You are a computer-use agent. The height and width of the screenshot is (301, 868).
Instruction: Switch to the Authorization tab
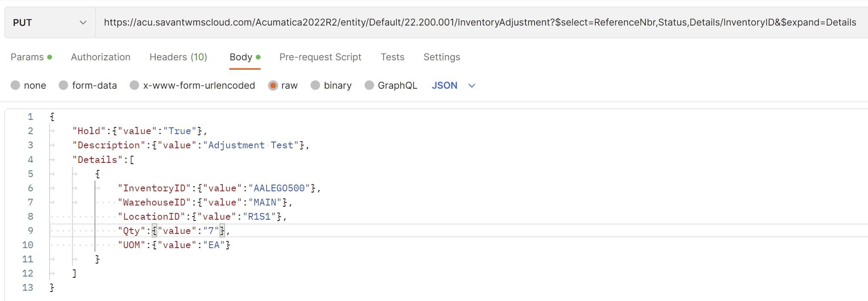pyautogui.click(x=101, y=57)
